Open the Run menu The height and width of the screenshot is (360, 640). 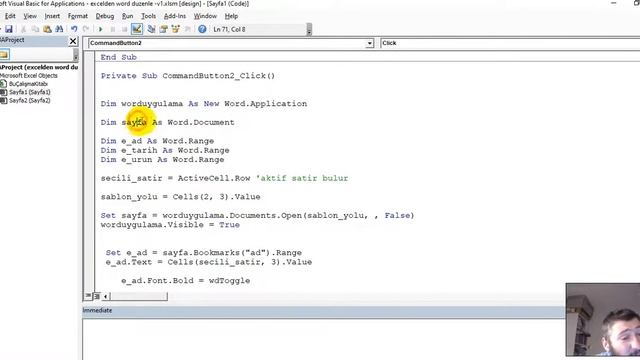click(127, 16)
